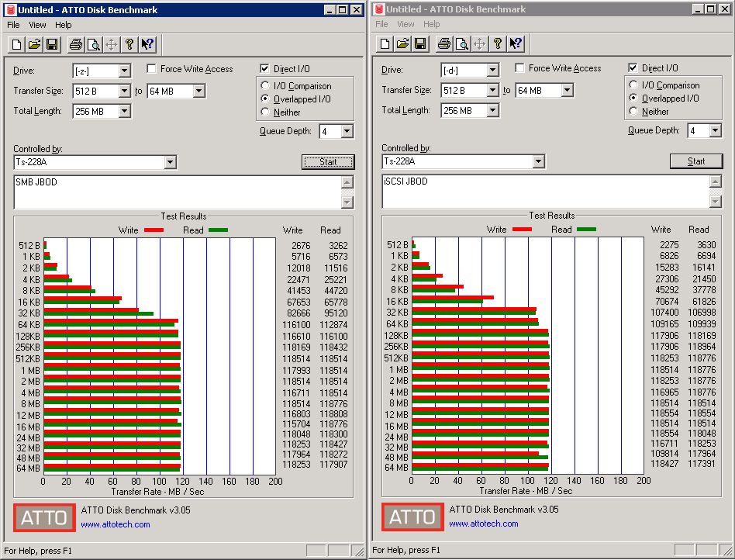The height and width of the screenshot is (560, 735).
Task: Open Help menu in SMB JBOD window
Action: [x=64, y=25]
